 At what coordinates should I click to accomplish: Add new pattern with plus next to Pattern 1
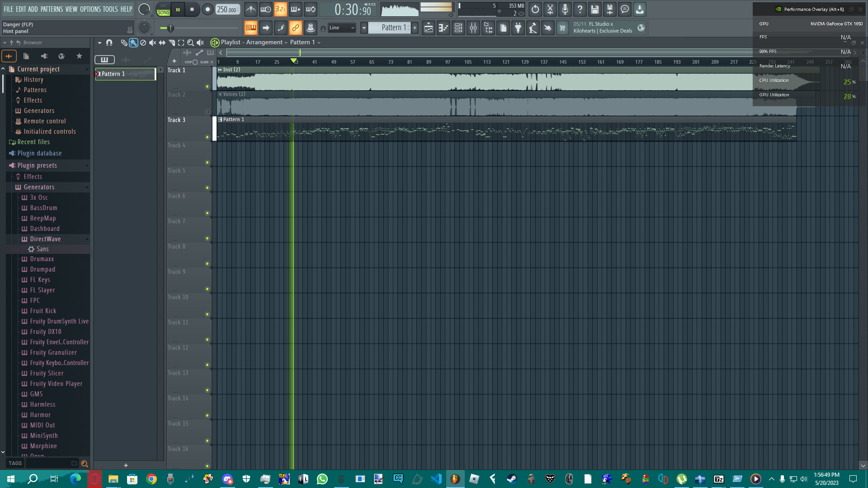pos(415,28)
